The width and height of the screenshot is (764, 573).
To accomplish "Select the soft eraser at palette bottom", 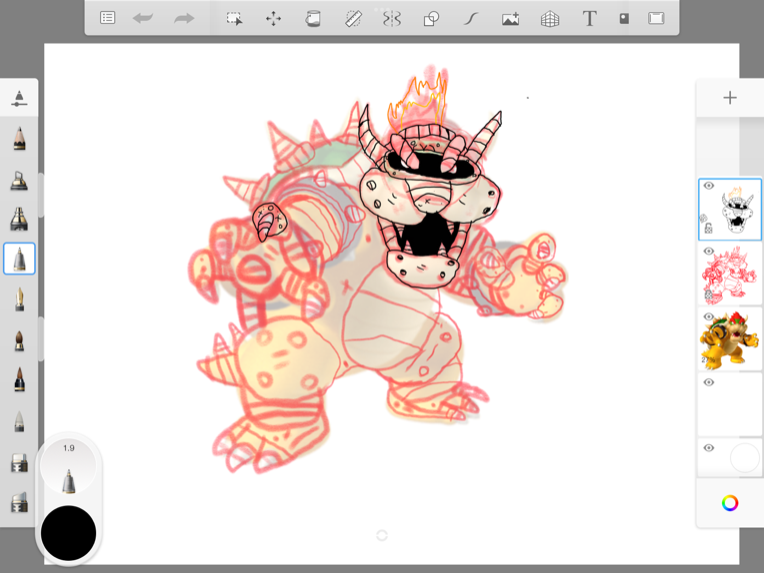I will tap(19, 502).
